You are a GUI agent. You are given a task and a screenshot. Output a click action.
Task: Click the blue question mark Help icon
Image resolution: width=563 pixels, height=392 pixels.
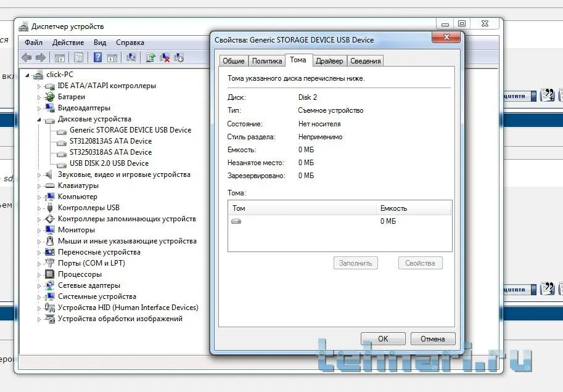click(97, 57)
